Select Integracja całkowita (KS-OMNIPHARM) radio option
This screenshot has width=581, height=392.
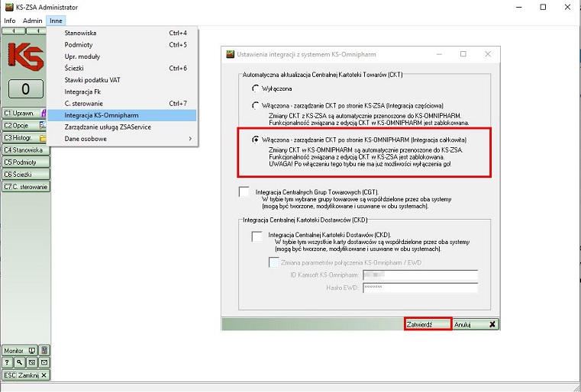255,140
